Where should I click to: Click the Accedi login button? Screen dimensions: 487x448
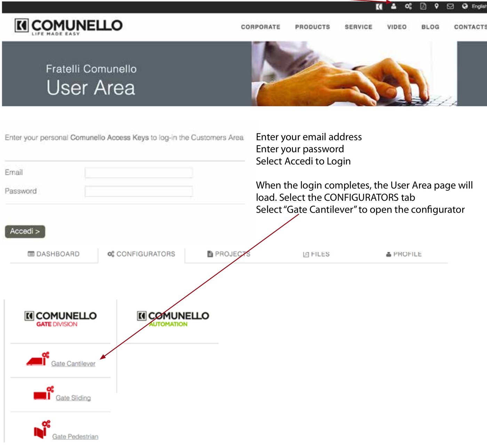pos(25,231)
